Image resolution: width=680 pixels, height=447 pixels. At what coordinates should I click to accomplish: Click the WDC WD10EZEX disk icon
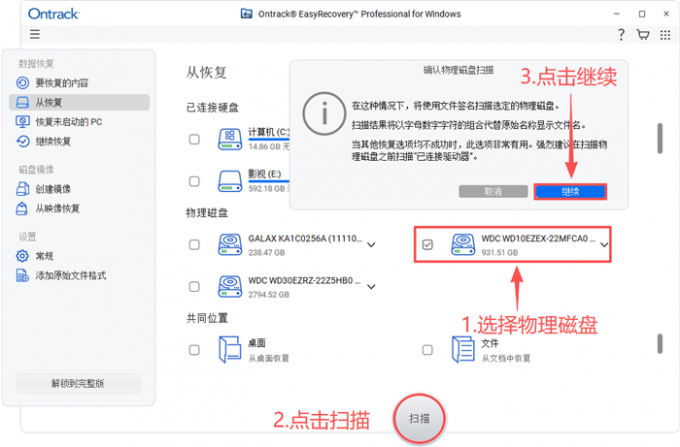click(x=463, y=245)
